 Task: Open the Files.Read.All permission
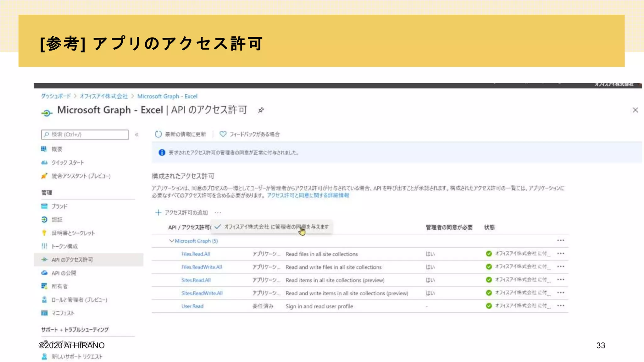pos(196,254)
